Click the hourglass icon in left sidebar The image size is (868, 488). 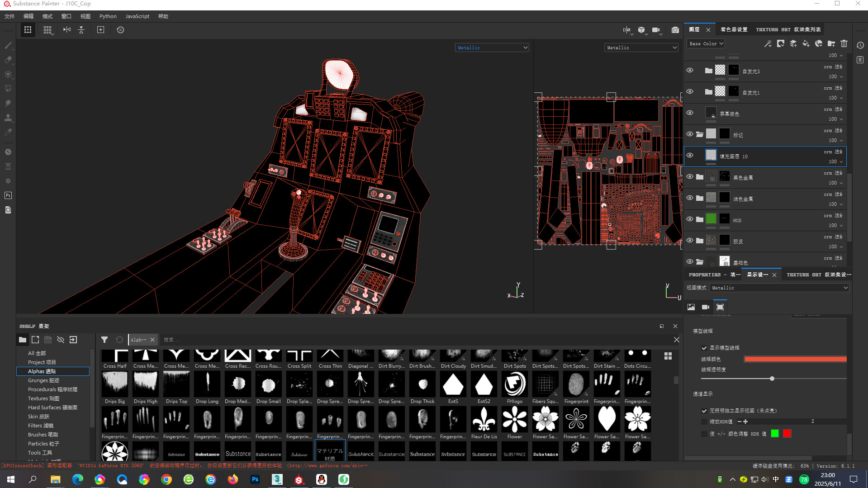point(8,166)
